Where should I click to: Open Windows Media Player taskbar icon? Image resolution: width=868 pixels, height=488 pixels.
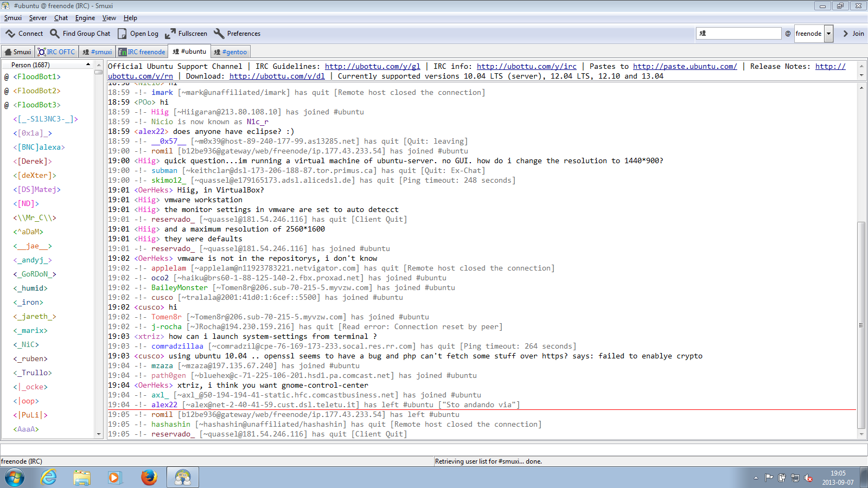[x=114, y=477]
